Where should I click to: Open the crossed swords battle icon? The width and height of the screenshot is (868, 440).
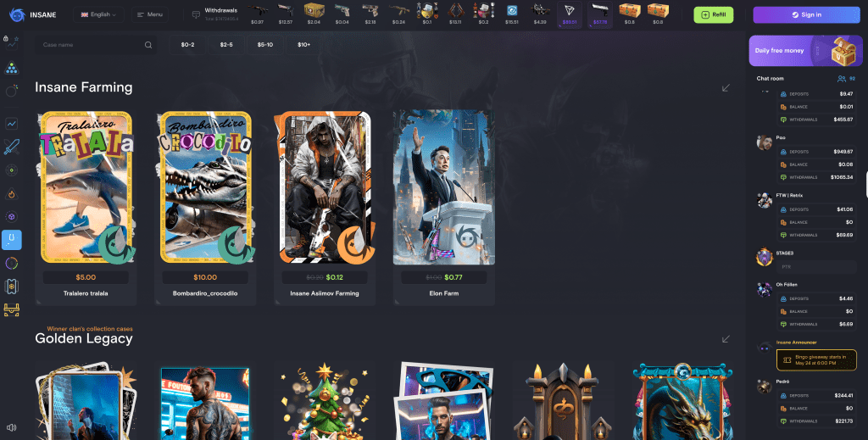point(11,147)
